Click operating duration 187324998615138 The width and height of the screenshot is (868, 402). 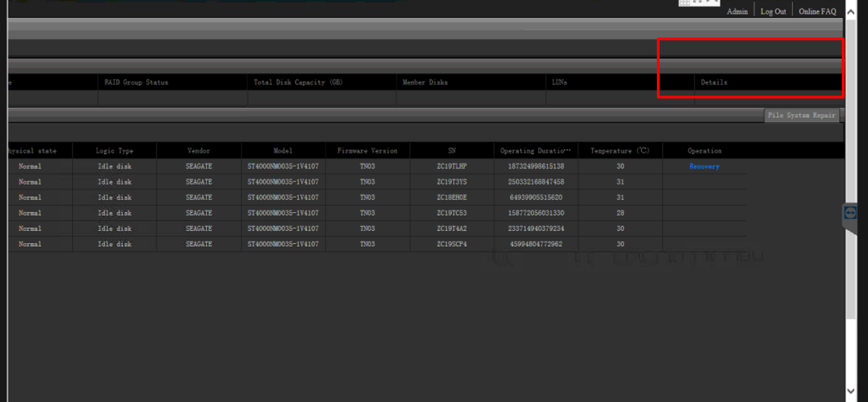[536, 166]
